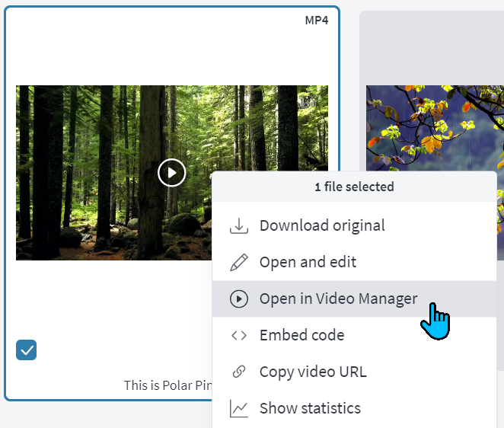Play the forest video thumbnail
This screenshot has width=504, height=428.
(171, 173)
